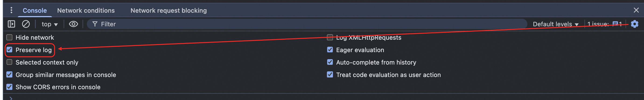The image size is (644, 100).
Task: Show the console sidebar
Action: [11, 24]
